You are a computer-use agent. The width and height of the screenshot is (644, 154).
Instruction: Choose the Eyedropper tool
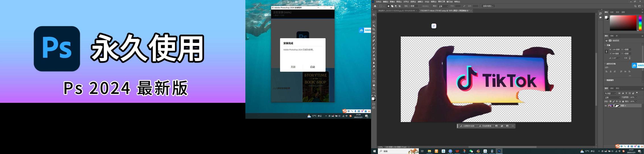point(374,37)
